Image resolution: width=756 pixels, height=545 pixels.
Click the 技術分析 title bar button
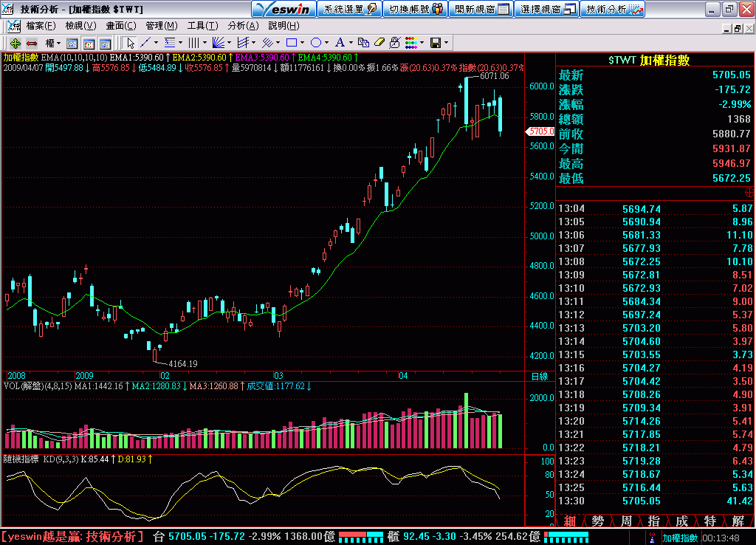[613, 9]
